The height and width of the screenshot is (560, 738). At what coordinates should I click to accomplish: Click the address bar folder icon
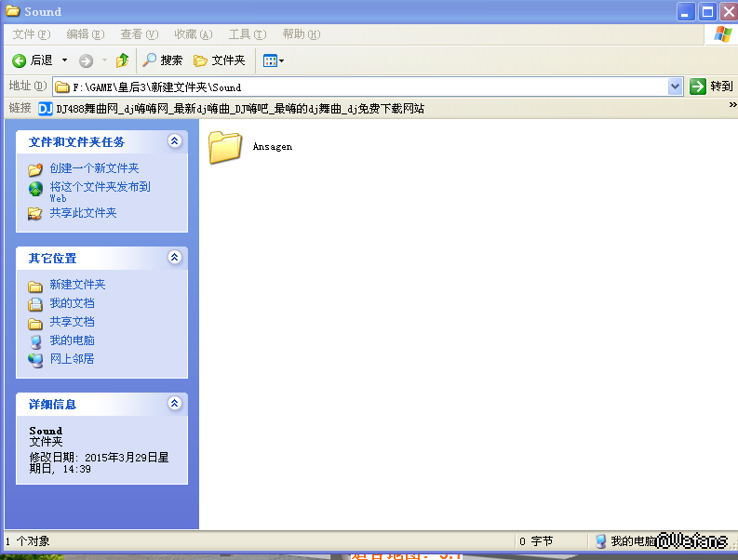point(62,87)
